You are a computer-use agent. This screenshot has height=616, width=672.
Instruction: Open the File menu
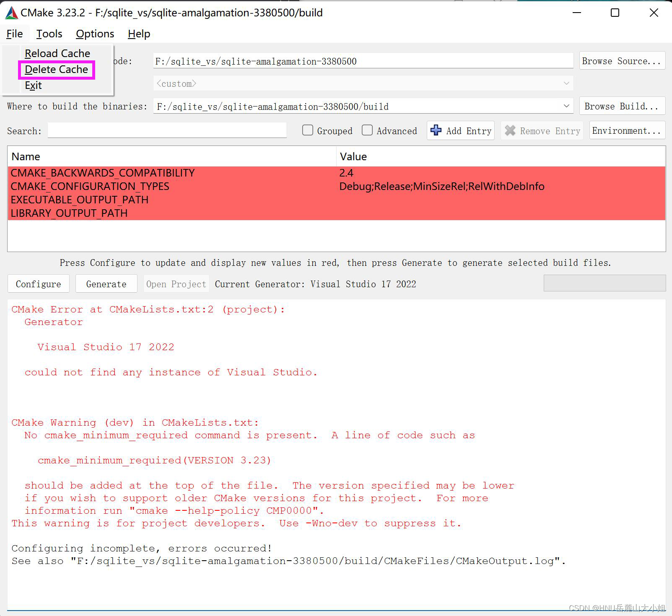[x=15, y=34]
